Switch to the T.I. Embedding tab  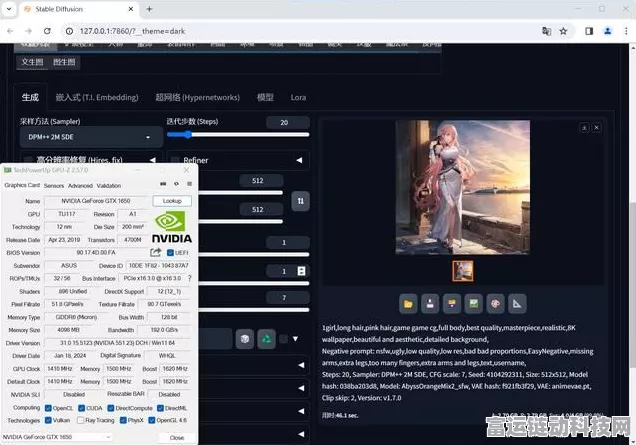[97, 97]
